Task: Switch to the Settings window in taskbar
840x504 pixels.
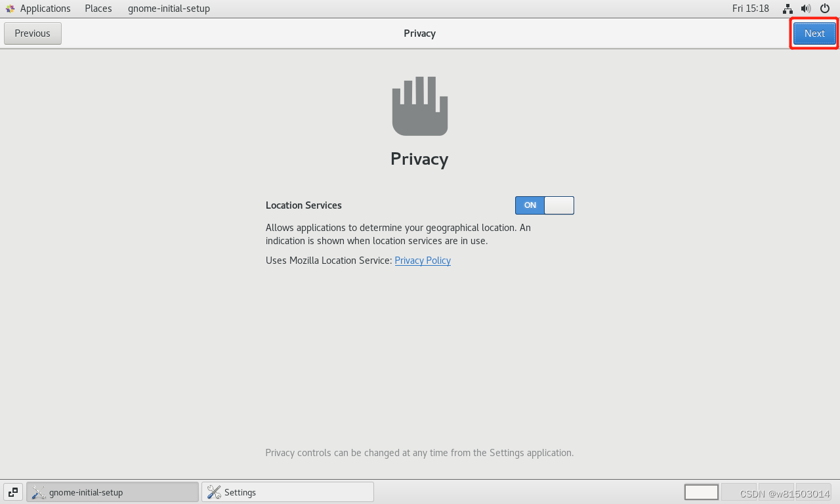Action: 287,492
